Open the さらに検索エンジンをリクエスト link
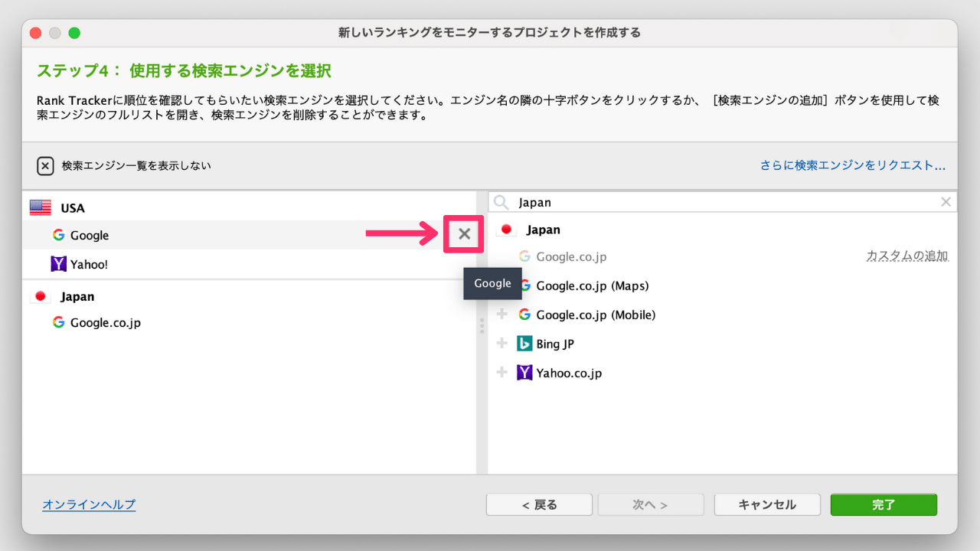The height and width of the screenshot is (551, 980). pos(853,165)
